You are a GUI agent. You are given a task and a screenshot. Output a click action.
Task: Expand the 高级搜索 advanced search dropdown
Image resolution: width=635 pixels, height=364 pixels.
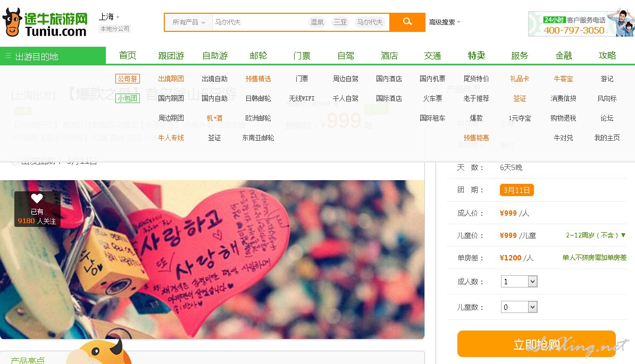[x=445, y=22]
